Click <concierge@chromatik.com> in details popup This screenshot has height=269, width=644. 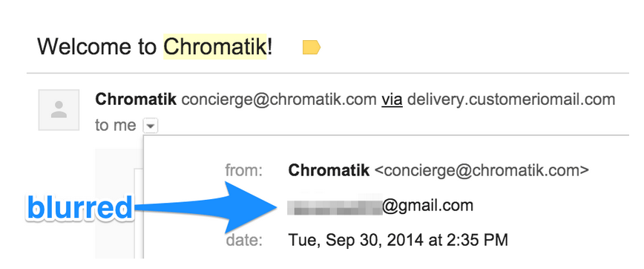pyautogui.click(x=482, y=170)
